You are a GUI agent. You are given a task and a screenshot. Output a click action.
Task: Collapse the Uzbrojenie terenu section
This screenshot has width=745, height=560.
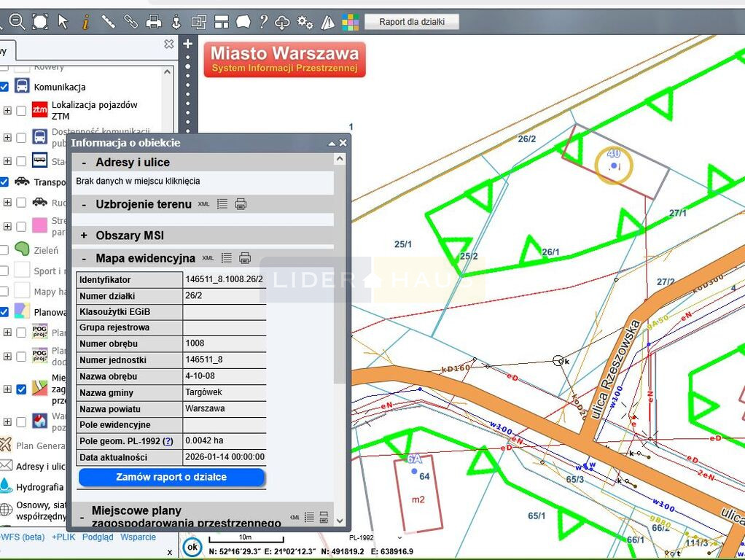[84, 204]
